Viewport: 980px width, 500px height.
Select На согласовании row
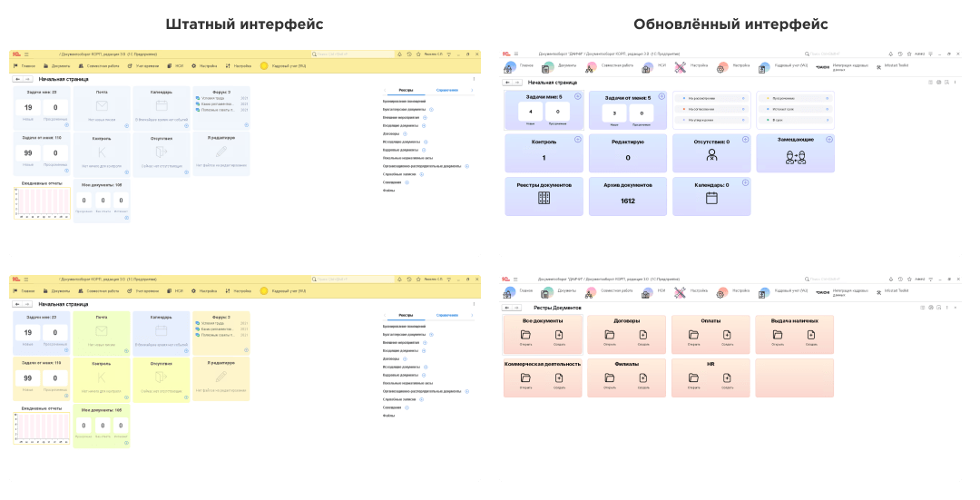point(711,109)
